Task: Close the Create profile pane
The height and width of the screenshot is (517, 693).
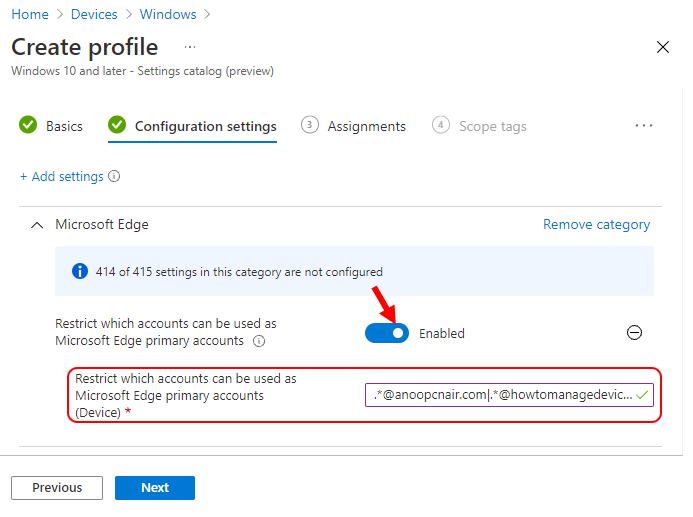Action: 663,47
